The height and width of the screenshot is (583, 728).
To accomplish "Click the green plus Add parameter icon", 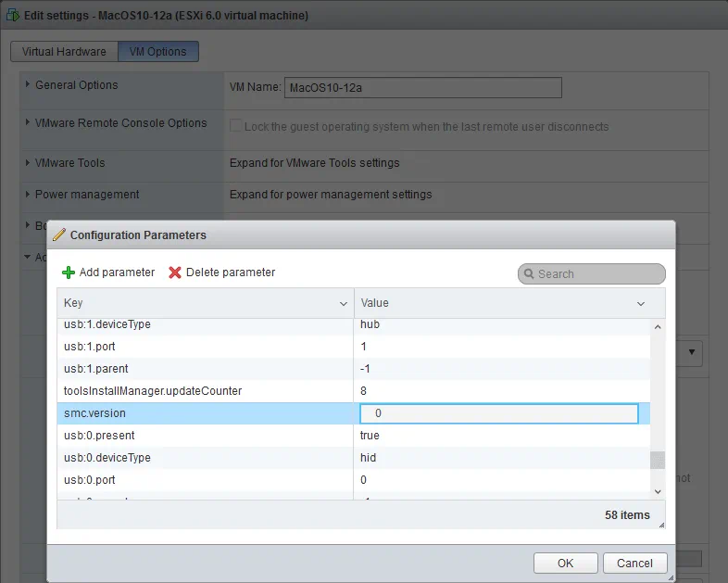I will [x=69, y=272].
